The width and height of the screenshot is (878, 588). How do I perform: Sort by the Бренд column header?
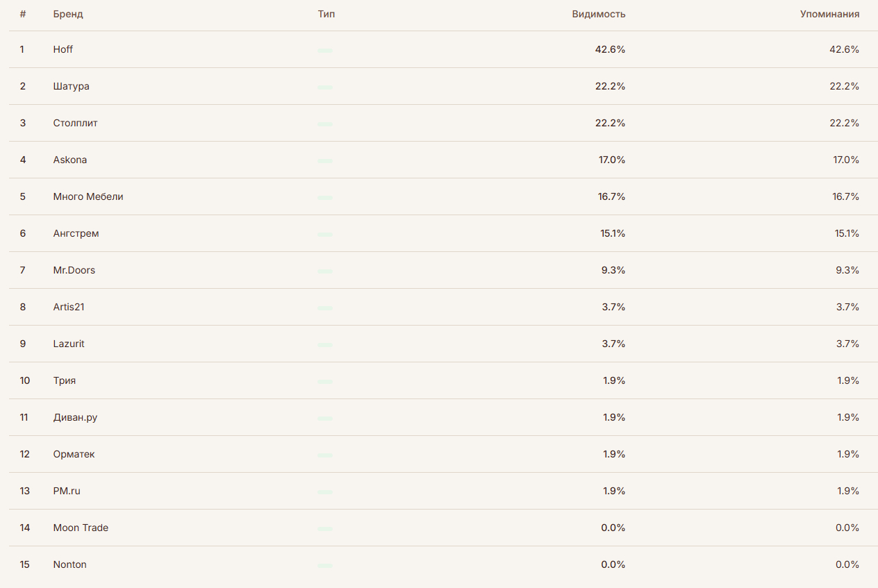point(68,14)
